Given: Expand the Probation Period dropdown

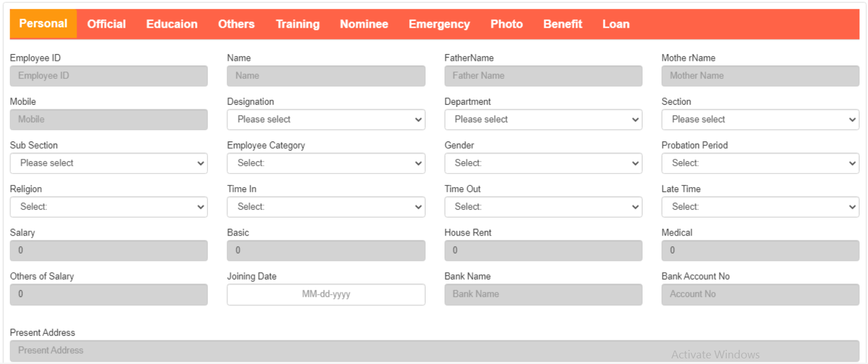Looking at the screenshot, I should pyautogui.click(x=760, y=163).
